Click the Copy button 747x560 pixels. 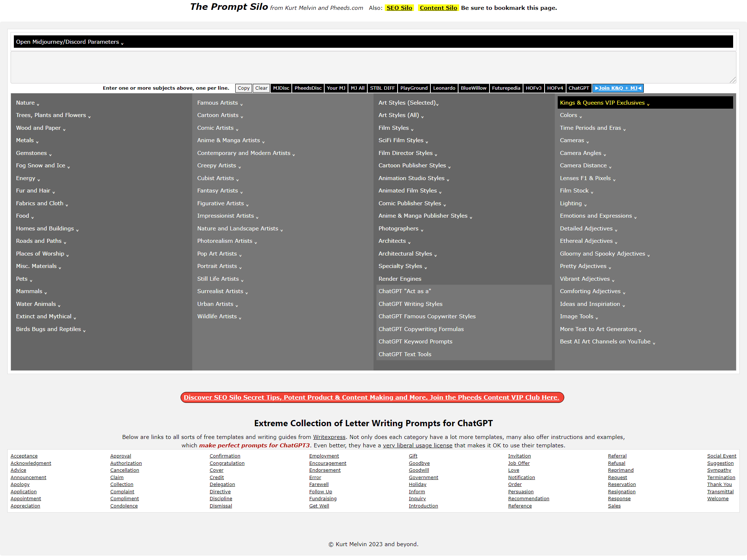click(x=244, y=88)
